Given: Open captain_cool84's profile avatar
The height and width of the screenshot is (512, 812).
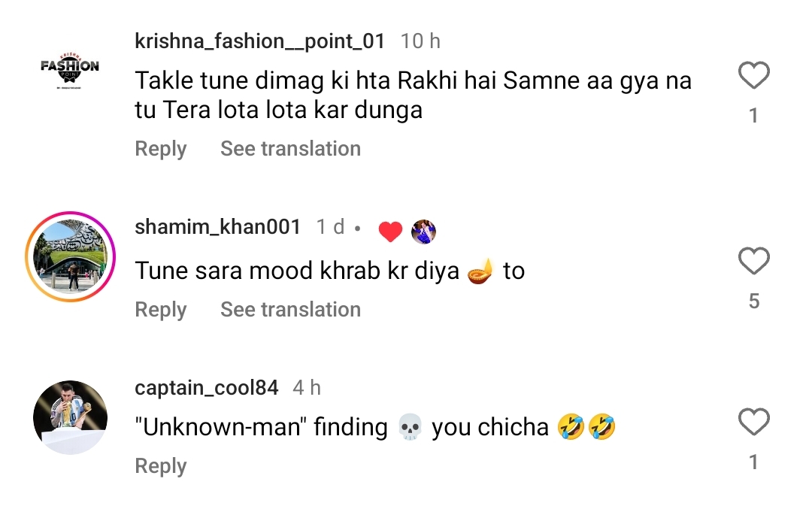Looking at the screenshot, I should [x=70, y=418].
